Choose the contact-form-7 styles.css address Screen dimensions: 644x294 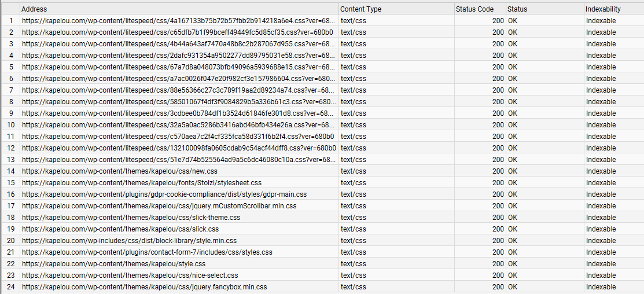(146, 252)
